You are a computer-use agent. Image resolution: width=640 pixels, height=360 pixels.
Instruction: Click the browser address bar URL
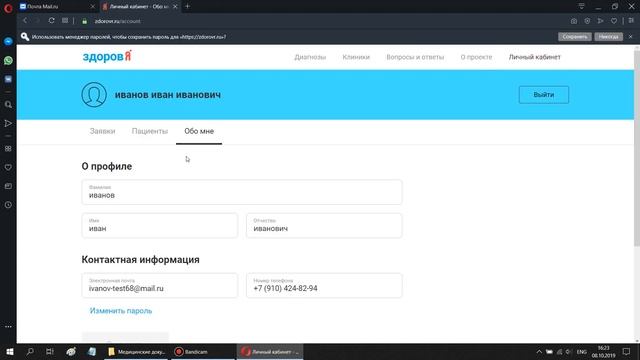pyautogui.click(x=118, y=21)
